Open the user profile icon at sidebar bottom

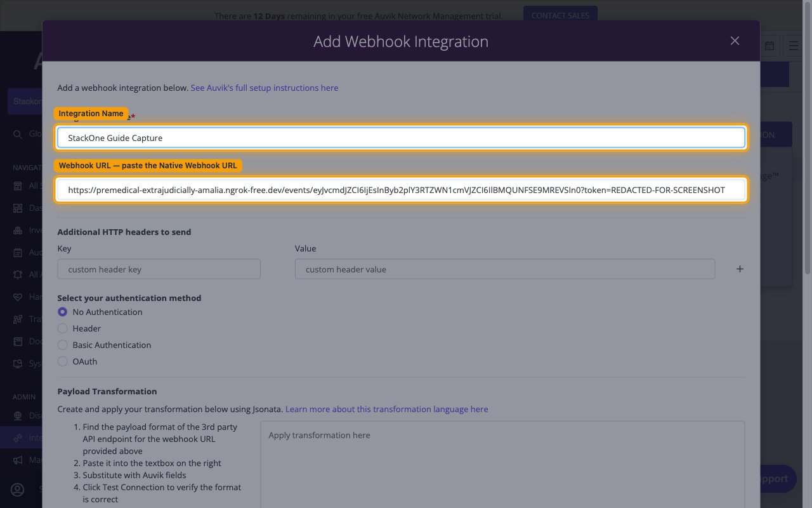click(x=18, y=490)
